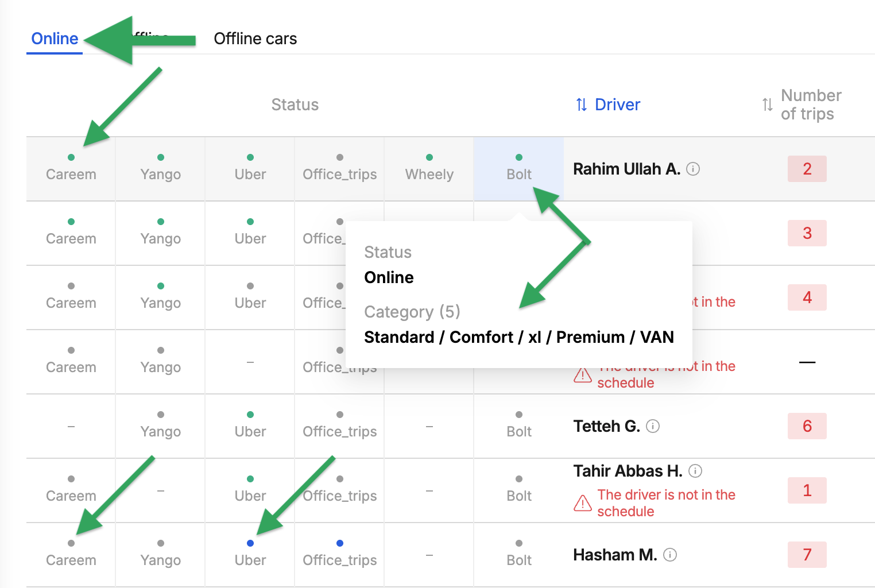The width and height of the screenshot is (875, 588).
Task: Click trip count badge 3
Action: click(x=807, y=233)
